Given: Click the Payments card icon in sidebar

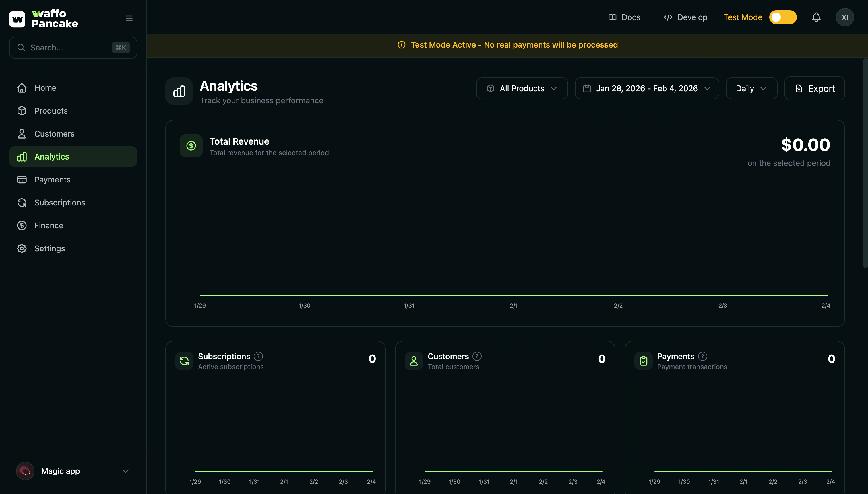Looking at the screenshot, I should (x=22, y=180).
